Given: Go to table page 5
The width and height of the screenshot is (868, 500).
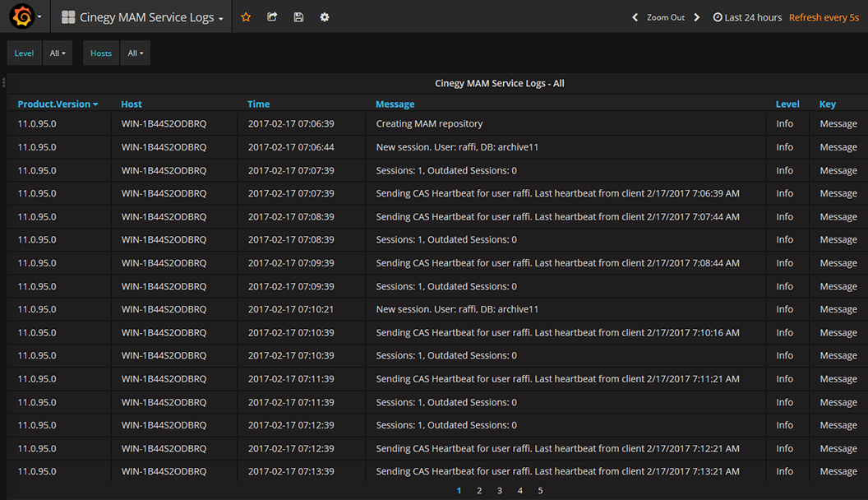Looking at the screenshot, I should 540,491.
